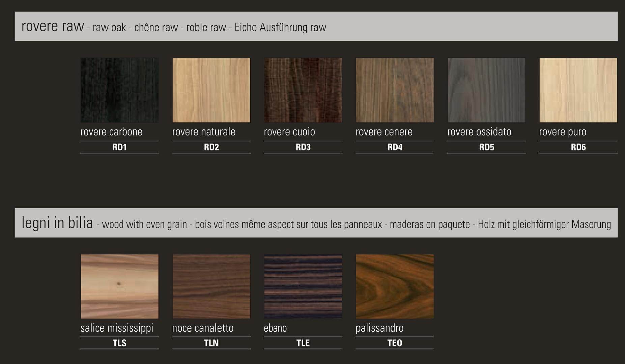Click the RD2 finish code
Viewport: 625px width, 364px height.
[211, 147]
